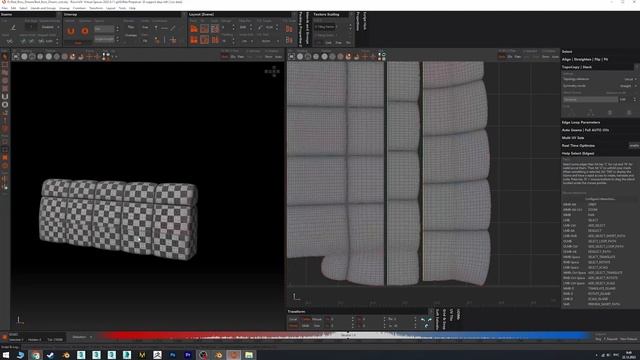Click the Bug link in status bar
Screen dimensions: 640x360
598,339
